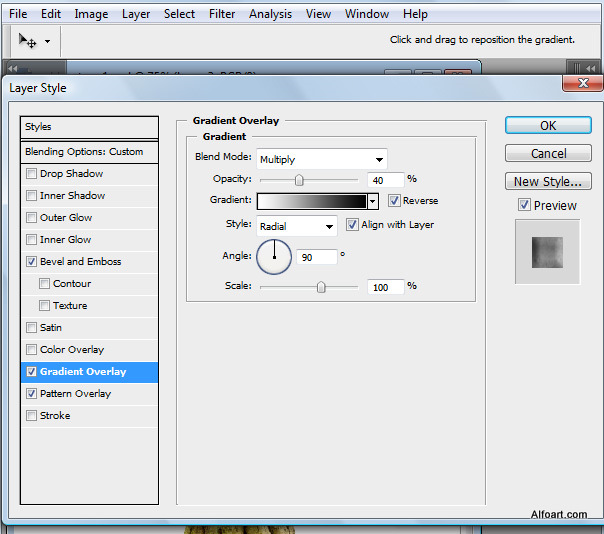Enable the Drop Shadow checkbox

pyautogui.click(x=32, y=174)
